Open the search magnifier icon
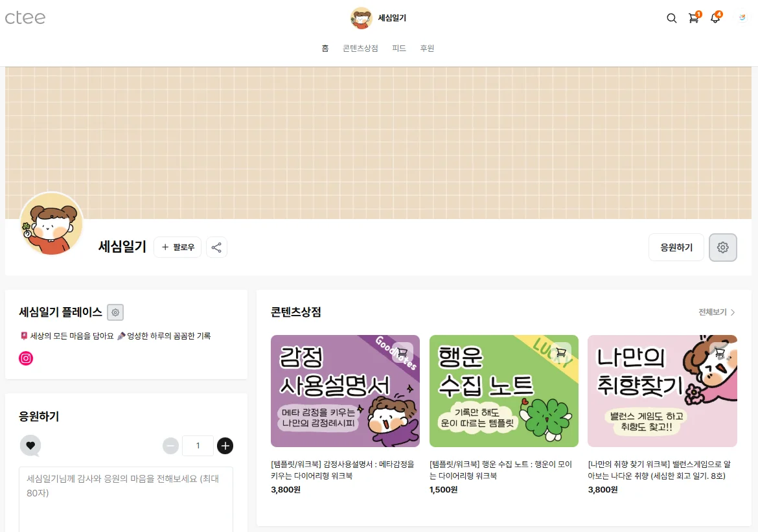The height and width of the screenshot is (532, 758). [x=671, y=18]
